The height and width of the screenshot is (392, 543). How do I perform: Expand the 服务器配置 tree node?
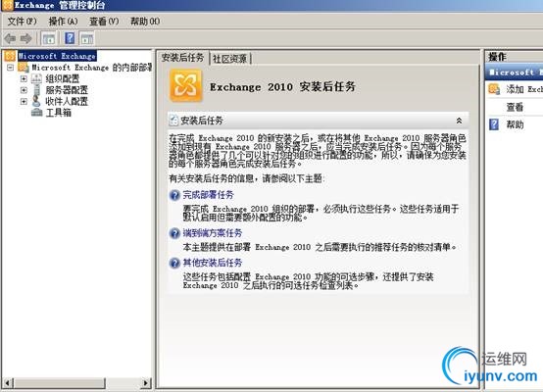[x=24, y=90]
